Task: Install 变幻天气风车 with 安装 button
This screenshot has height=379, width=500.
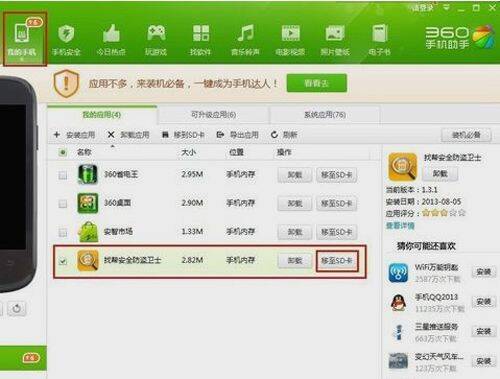Action: click(483, 361)
